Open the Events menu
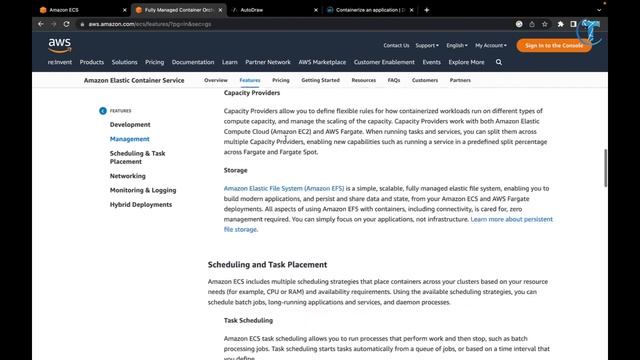Viewport: 640px width, 360px height. click(x=431, y=62)
